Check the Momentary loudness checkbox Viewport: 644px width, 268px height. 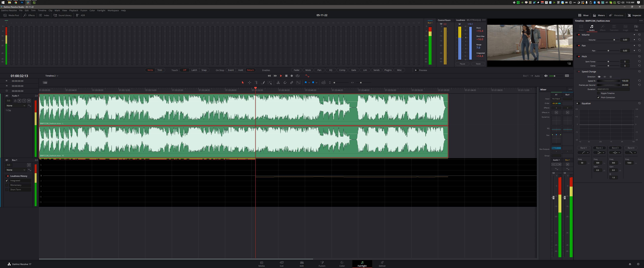tap(7, 185)
